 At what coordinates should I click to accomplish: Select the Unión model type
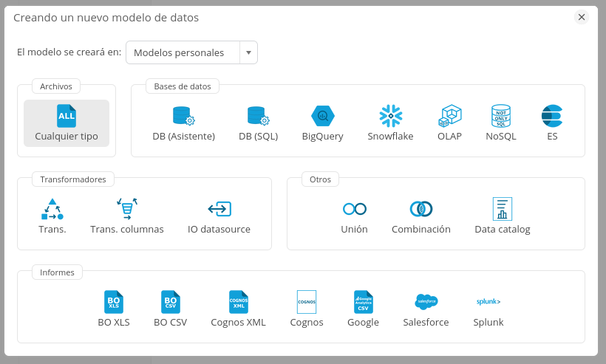pyautogui.click(x=354, y=210)
